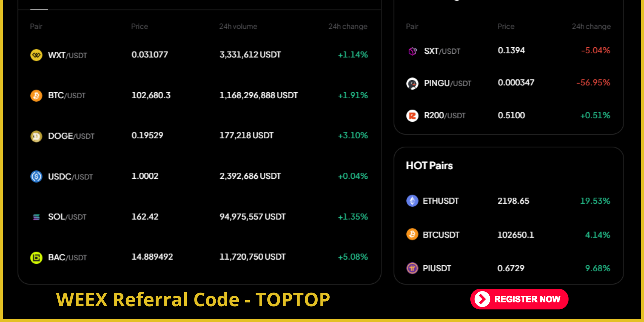The height and width of the screenshot is (322, 644).
Task: Click the Dogecoin icon
Action: pyautogui.click(x=36, y=136)
